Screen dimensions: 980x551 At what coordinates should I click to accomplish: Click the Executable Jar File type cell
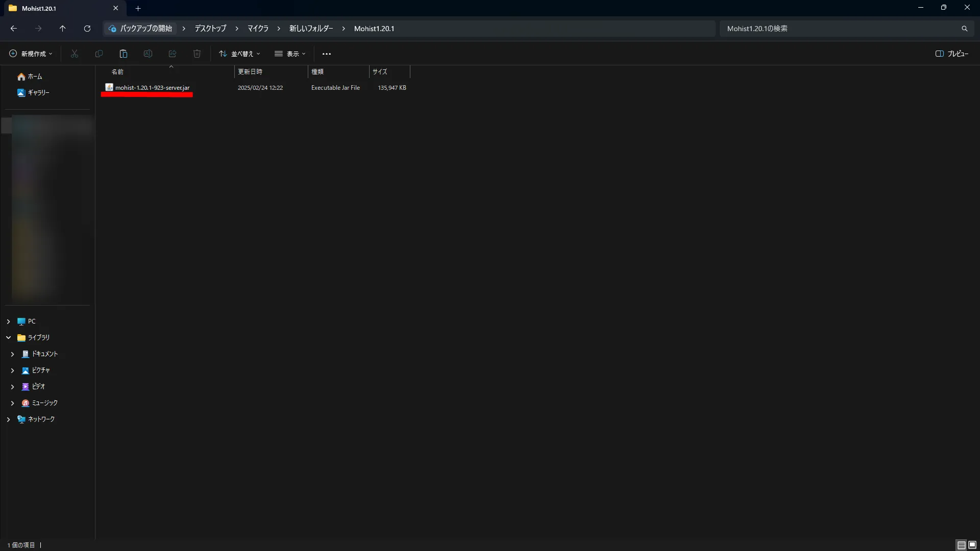click(x=335, y=88)
